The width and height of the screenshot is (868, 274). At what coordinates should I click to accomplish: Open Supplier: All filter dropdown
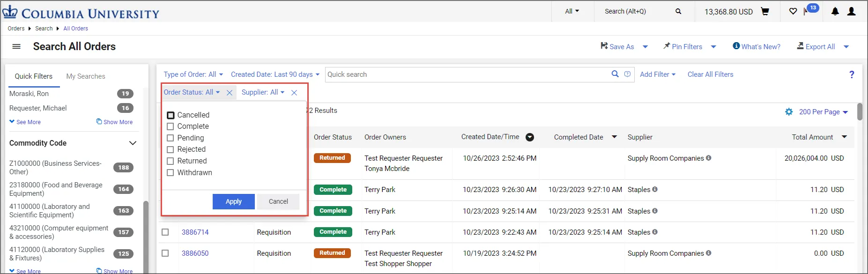pyautogui.click(x=263, y=92)
